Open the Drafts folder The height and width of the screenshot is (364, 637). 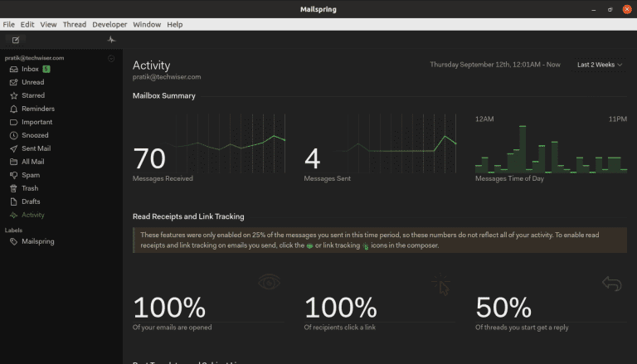pyautogui.click(x=31, y=201)
